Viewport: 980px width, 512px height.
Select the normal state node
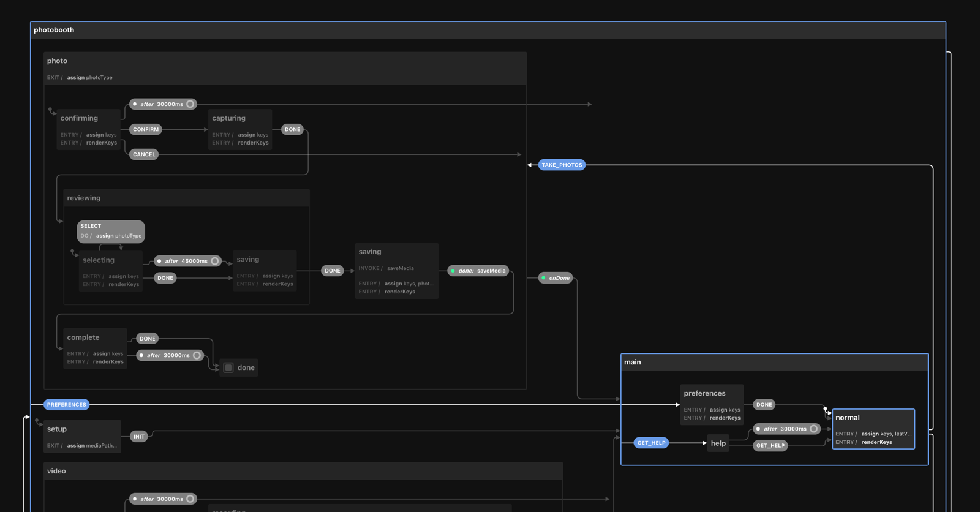tap(873, 429)
